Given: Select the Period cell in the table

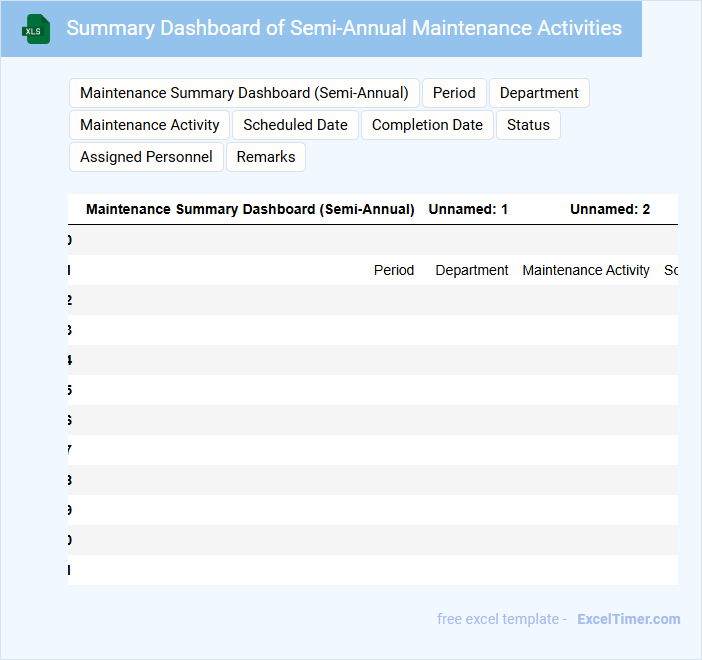Looking at the screenshot, I should [394, 270].
